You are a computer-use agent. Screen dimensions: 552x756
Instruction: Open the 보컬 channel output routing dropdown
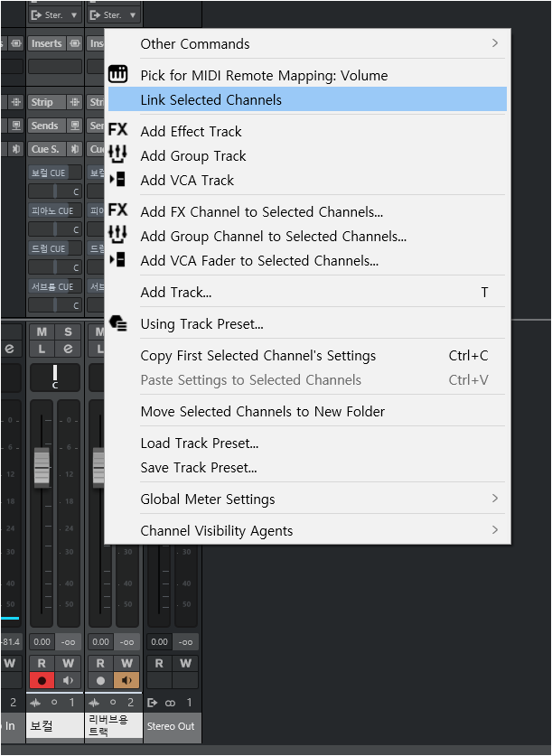(x=53, y=14)
